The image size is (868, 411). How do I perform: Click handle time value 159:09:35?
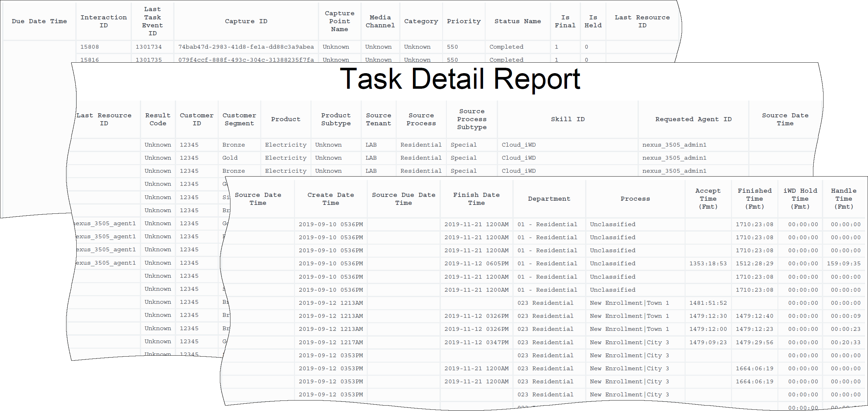pos(844,264)
